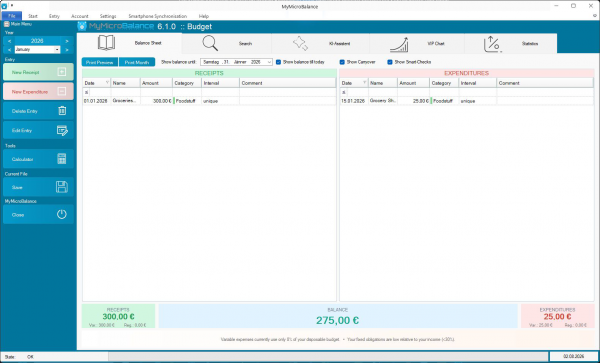Click the minus icon on New Expenditure
Image resolution: width=600 pixels, height=363 pixels.
[62, 91]
